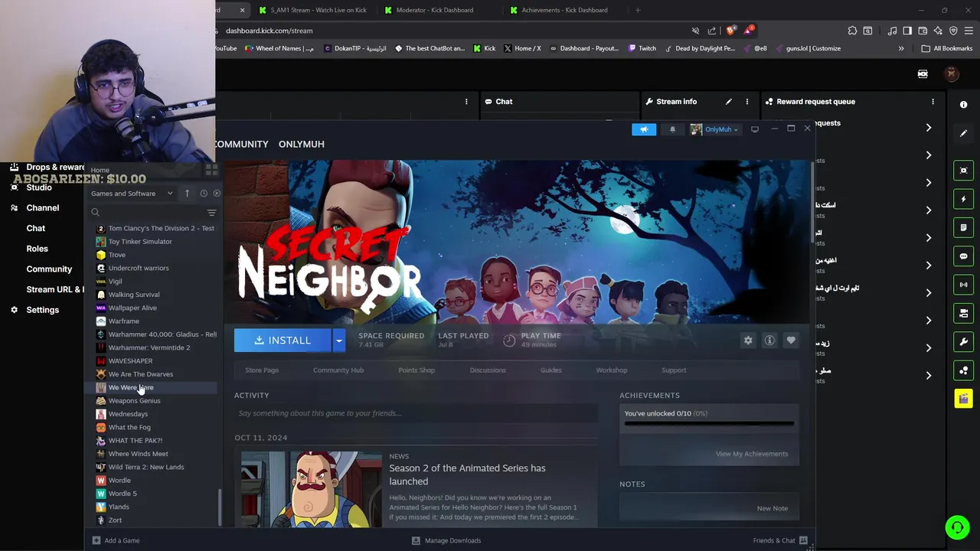Open the Workshop tab
Screen dimensions: 980x551
point(612,370)
